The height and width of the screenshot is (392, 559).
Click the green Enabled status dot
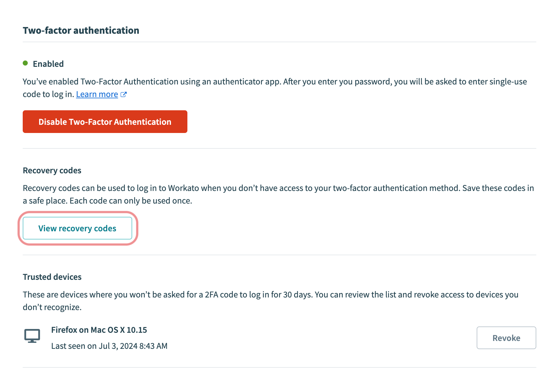point(26,63)
